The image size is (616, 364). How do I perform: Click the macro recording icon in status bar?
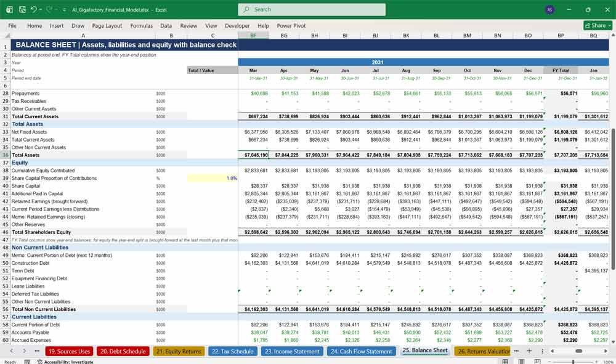[x=27, y=362]
